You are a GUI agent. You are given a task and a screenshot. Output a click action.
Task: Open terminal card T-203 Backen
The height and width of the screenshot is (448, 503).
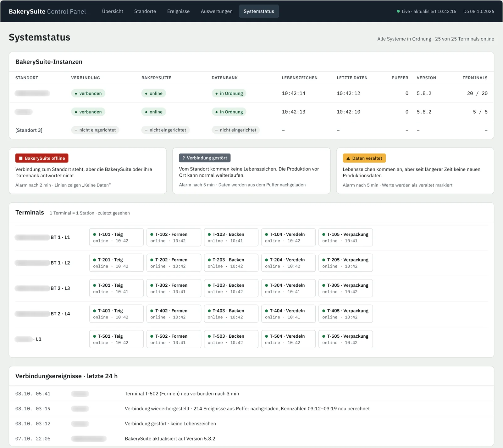[231, 263]
